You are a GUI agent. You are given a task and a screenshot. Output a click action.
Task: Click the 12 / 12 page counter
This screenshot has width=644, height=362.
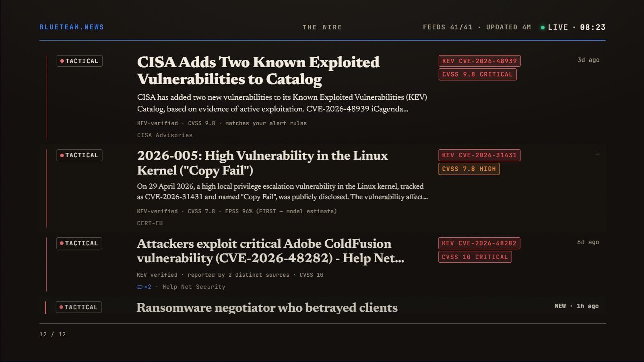pos(53,334)
